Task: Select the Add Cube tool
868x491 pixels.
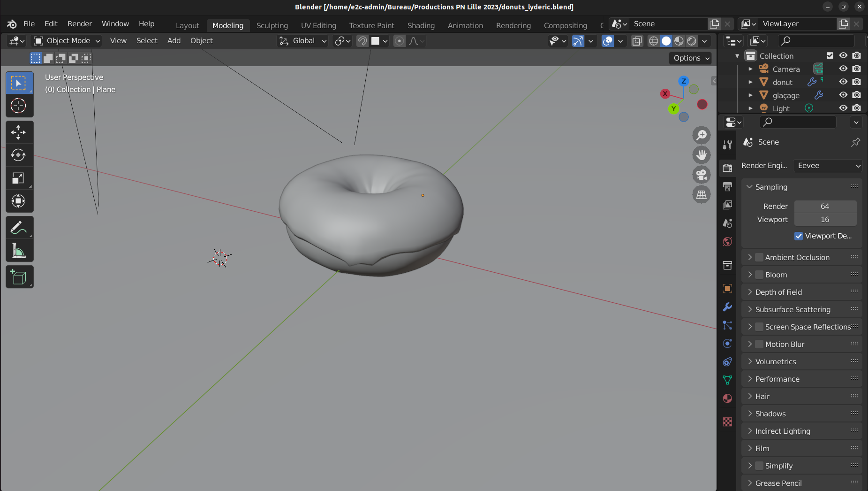Action: [x=19, y=277]
